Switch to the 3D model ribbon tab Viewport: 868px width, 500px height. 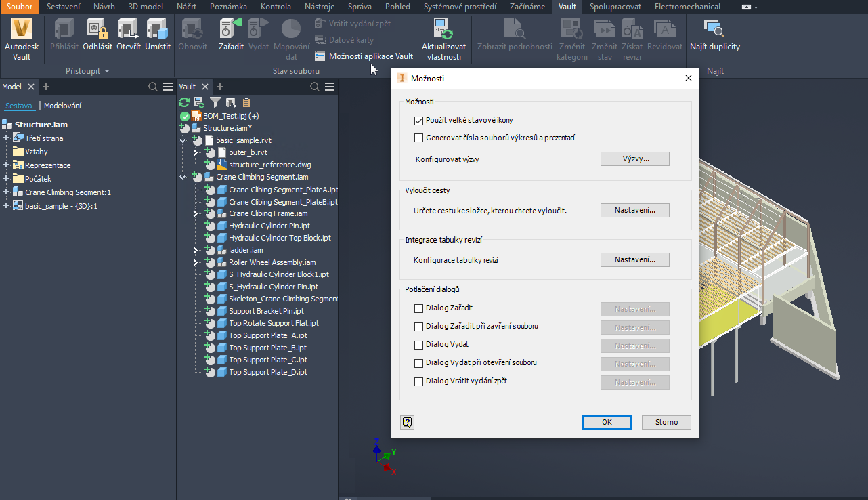click(146, 7)
